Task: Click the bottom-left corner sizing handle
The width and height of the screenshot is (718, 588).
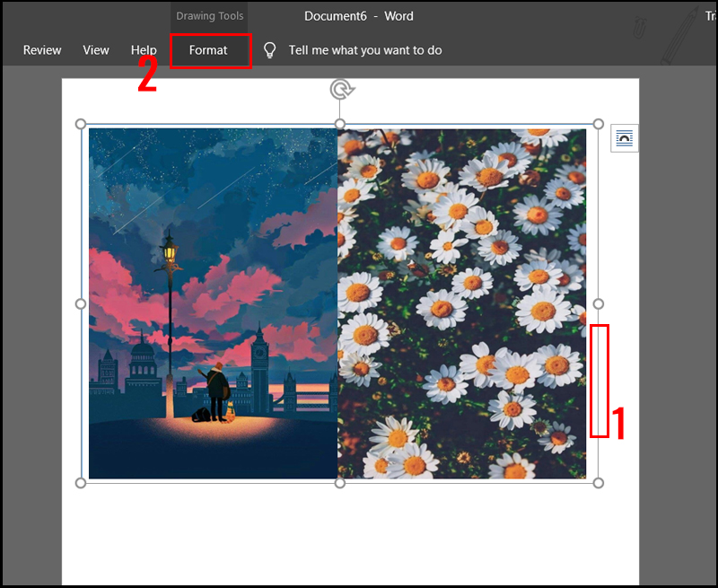Action: (83, 482)
